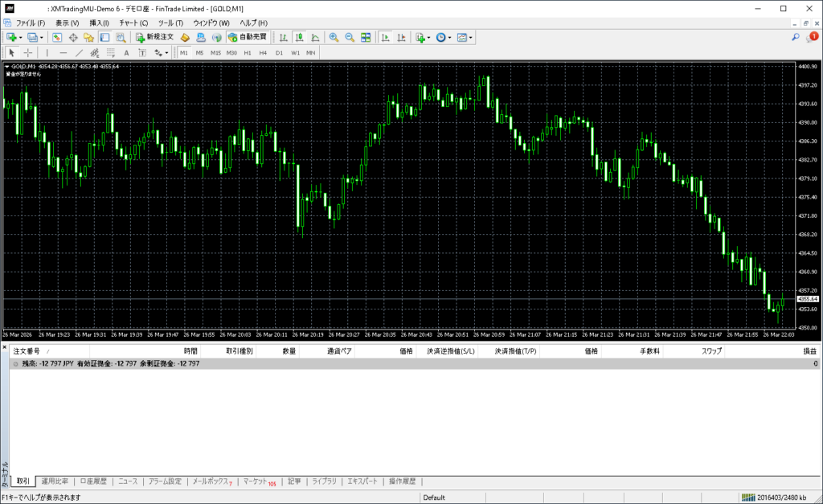Switch chart to line chart display

click(x=315, y=37)
